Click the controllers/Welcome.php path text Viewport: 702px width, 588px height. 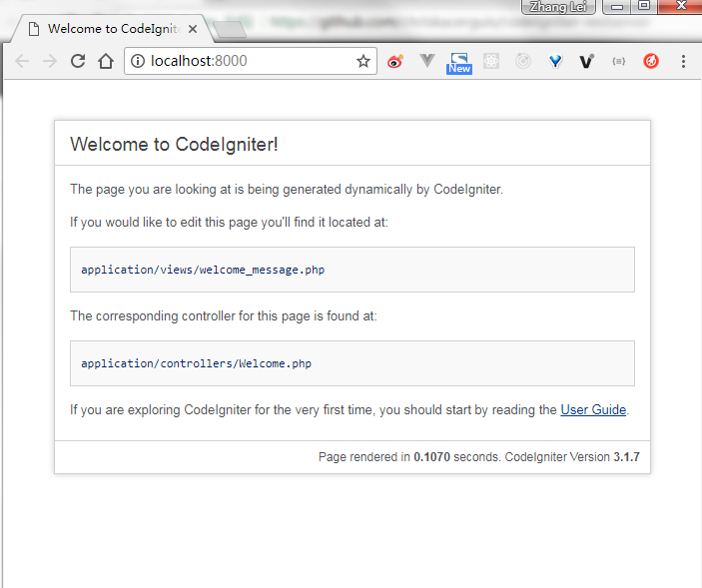tap(196, 363)
